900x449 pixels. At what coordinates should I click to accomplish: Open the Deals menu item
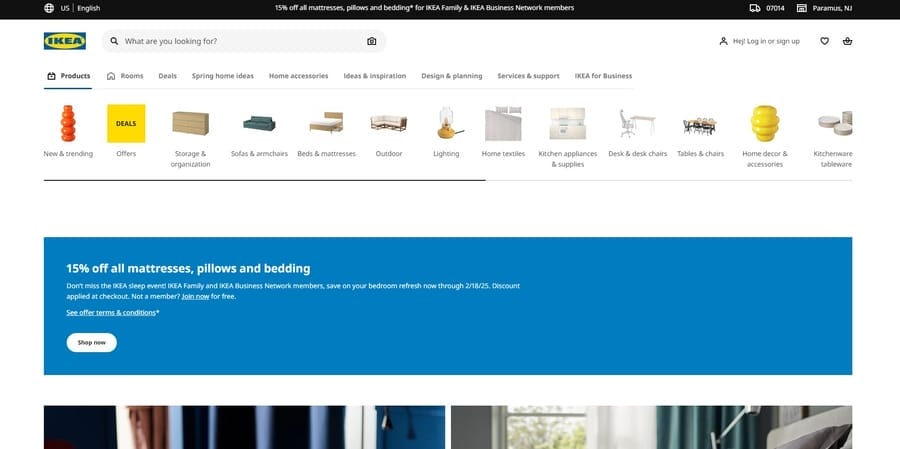pos(168,76)
